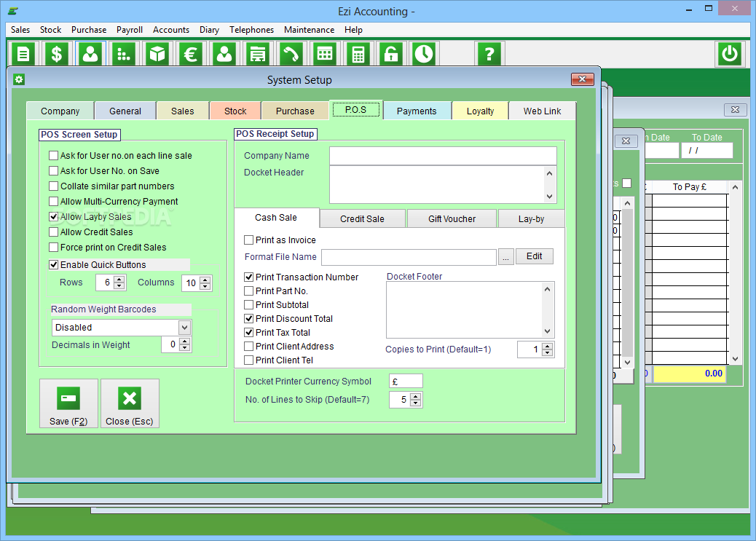This screenshot has width=756, height=541.
Task: Increase Copies to Print value
Action: [547, 346]
